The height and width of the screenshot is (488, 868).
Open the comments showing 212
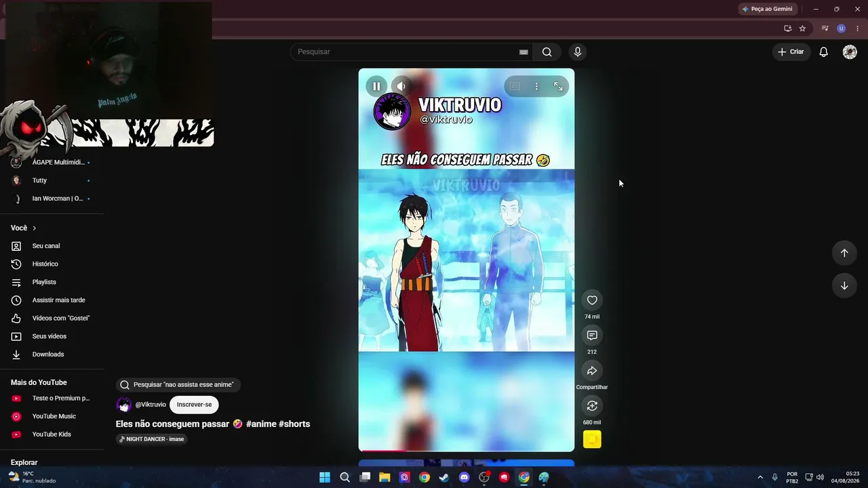(592, 335)
